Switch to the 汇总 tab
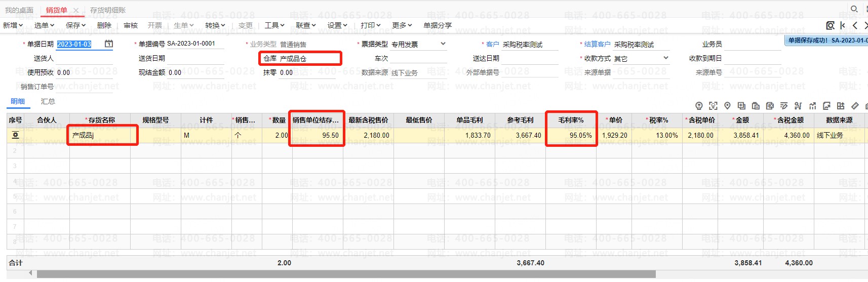Screen dimensions: 868x282 tap(48, 101)
